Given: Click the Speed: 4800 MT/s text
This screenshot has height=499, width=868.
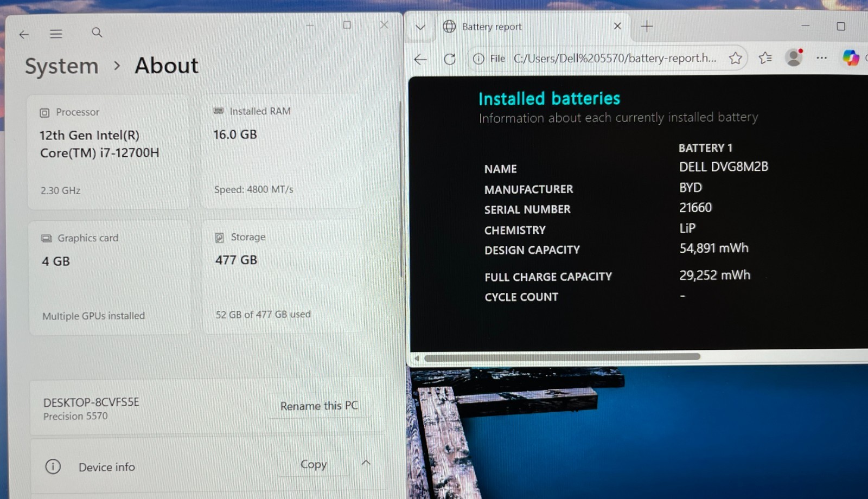Looking at the screenshot, I should [253, 189].
